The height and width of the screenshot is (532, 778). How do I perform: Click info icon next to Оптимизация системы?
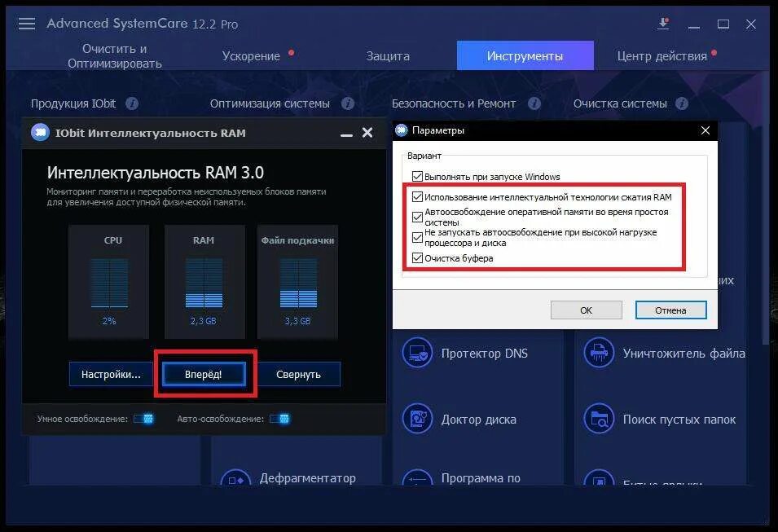[x=348, y=103]
